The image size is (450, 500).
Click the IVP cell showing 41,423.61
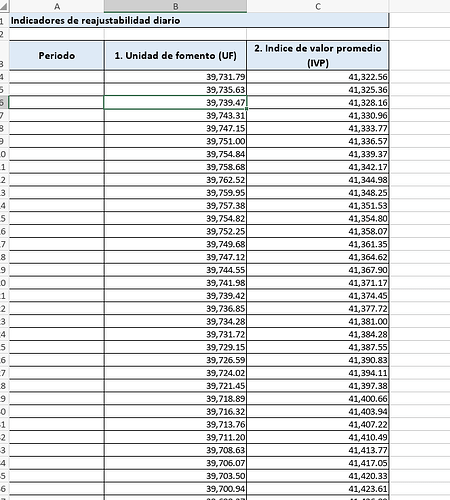[x=318, y=489]
